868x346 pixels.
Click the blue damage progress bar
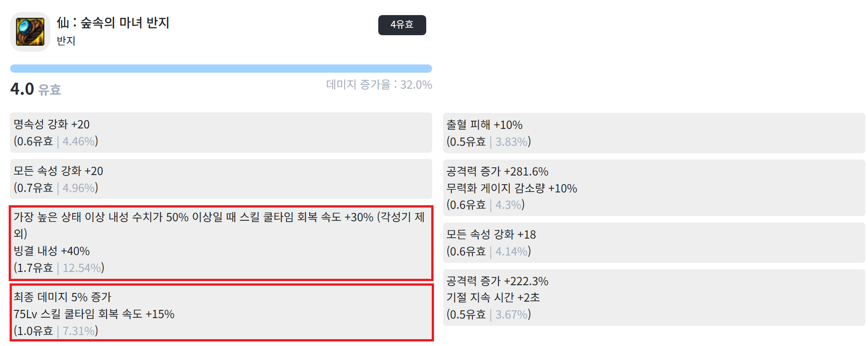(x=221, y=69)
